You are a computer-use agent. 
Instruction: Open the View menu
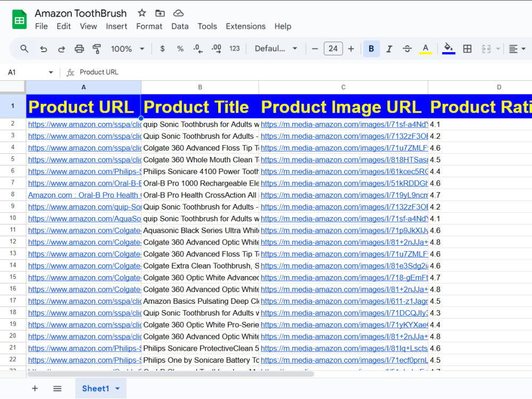click(x=88, y=27)
